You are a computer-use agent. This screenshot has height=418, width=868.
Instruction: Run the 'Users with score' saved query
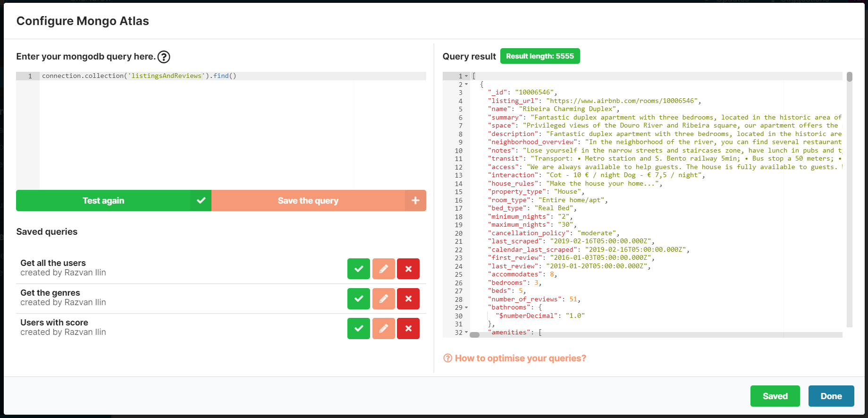[359, 328]
